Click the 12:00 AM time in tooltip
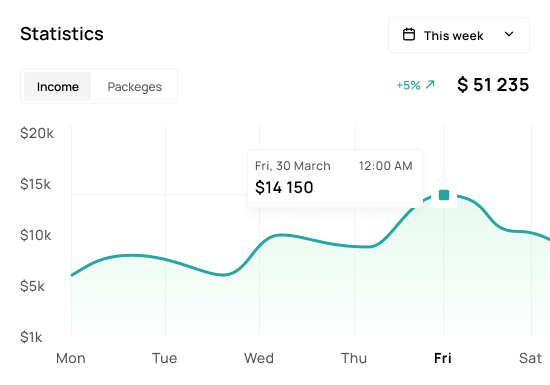The width and height of the screenshot is (550, 385). point(385,166)
